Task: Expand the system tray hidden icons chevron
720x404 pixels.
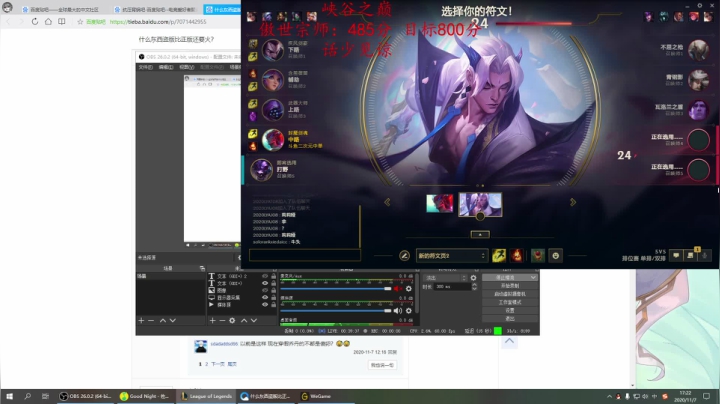Action: coord(609,396)
